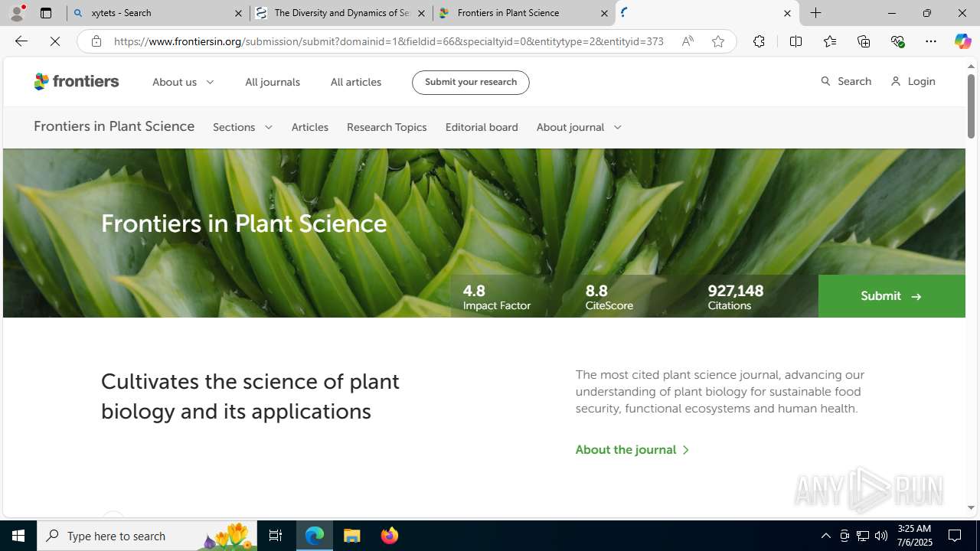This screenshot has width=980, height=551.
Task: Switch to the xytets Search tab
Action: (158, 13)
